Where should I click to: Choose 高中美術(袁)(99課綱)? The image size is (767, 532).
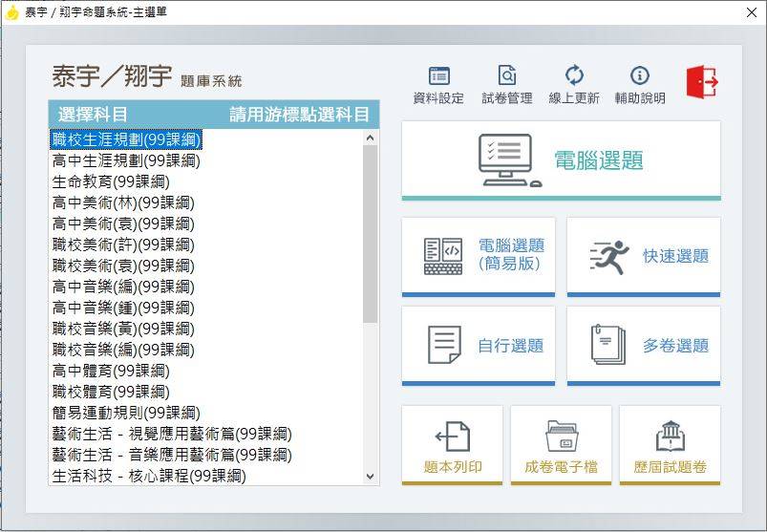coord(123,223)
